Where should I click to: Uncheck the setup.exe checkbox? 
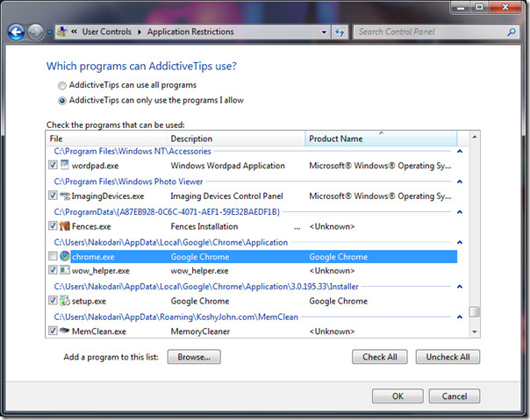(x=53, y=300)
